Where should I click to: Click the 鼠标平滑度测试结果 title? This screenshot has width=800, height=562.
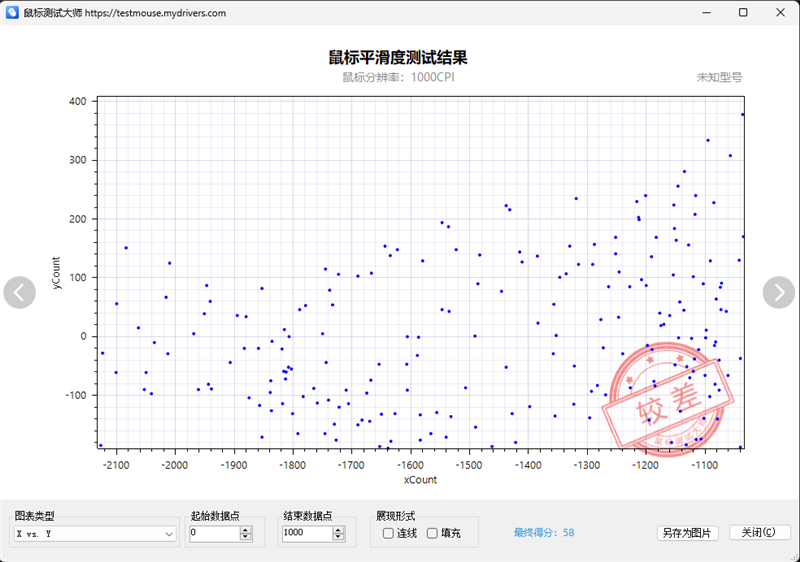[x=398, y=57]
